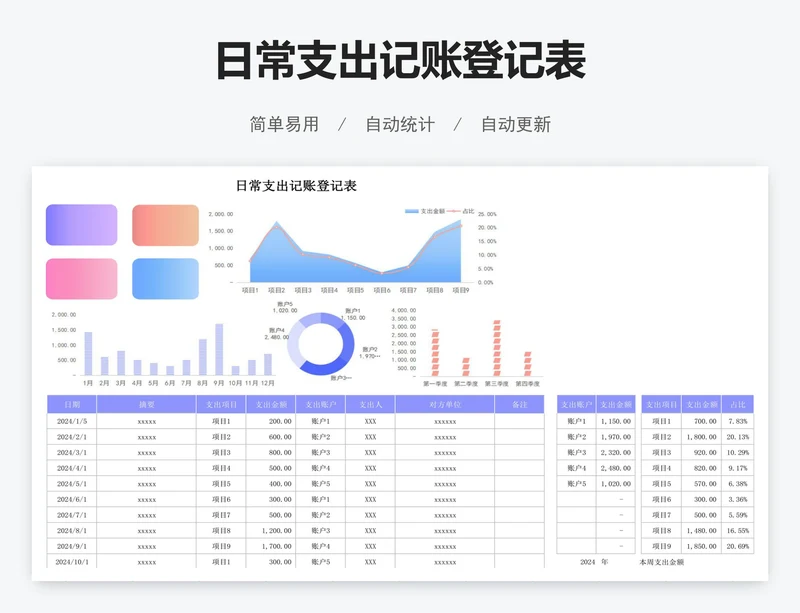This screenshot has height=613, width=800.
Task: Click the date cell 2024/10/1
Action: (72, 561)
